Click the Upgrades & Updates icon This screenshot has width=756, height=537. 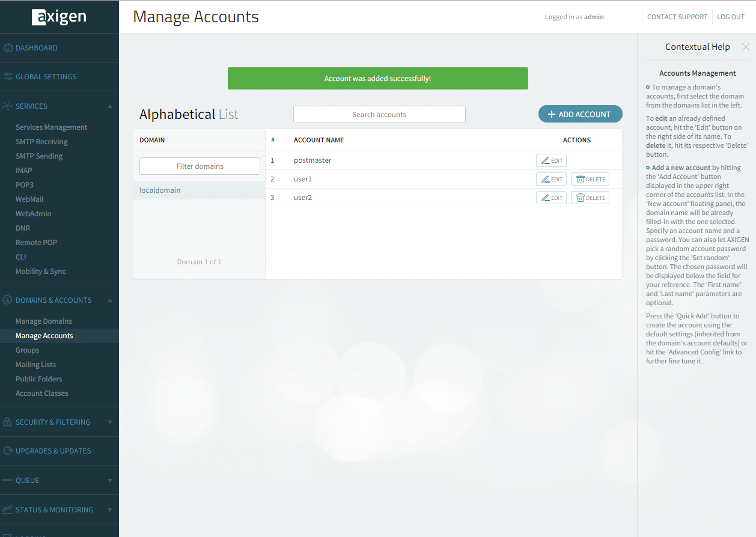(7, 451)
